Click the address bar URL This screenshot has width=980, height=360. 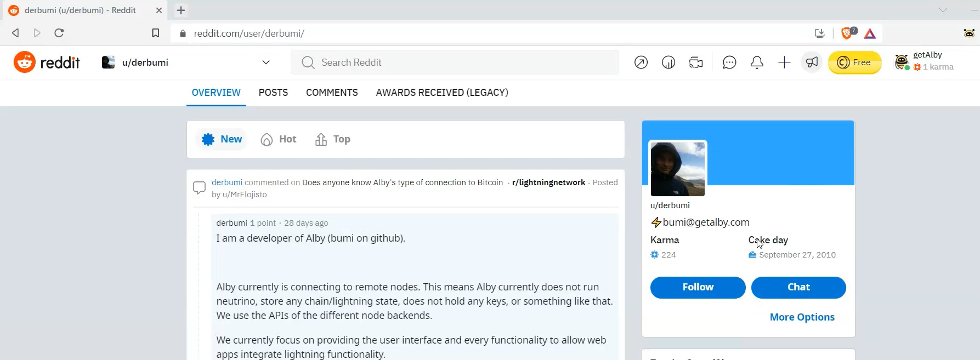(249, 33)
